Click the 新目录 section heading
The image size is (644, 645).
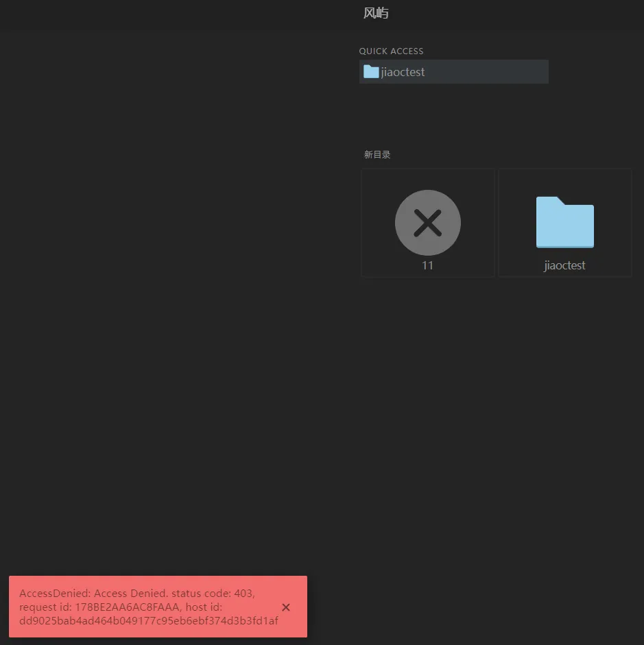tap(377, 155)
